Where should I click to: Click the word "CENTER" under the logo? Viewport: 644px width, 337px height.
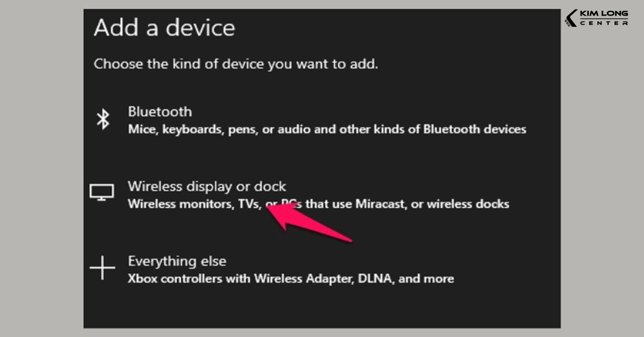click(x=604, y=23)
